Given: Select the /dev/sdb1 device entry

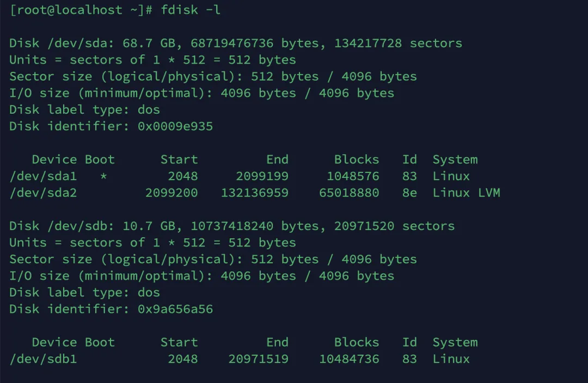Looking at the screenshot, I should click(43, 359).
